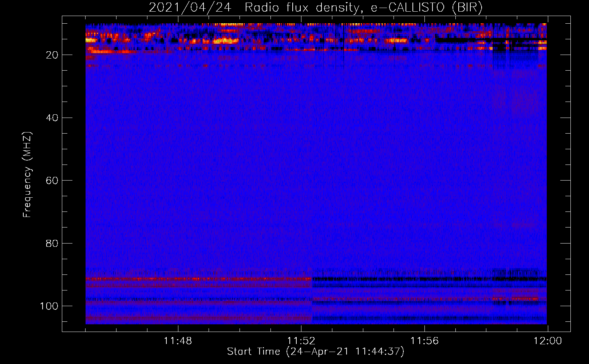The height and width of the screenshot is (364, 589).
Task: Click the 80 frequency tick label
Action: tap(52, 243)
